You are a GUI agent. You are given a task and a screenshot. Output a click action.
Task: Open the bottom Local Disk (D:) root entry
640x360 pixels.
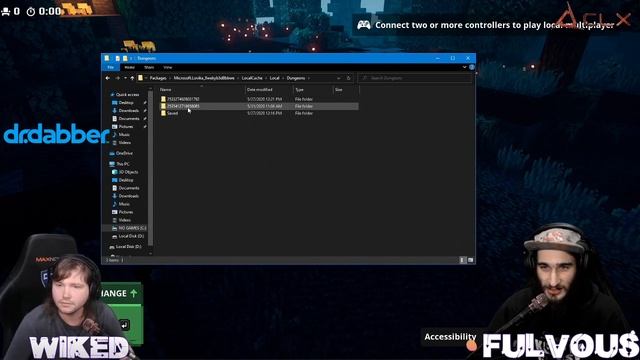pos(128,247)
